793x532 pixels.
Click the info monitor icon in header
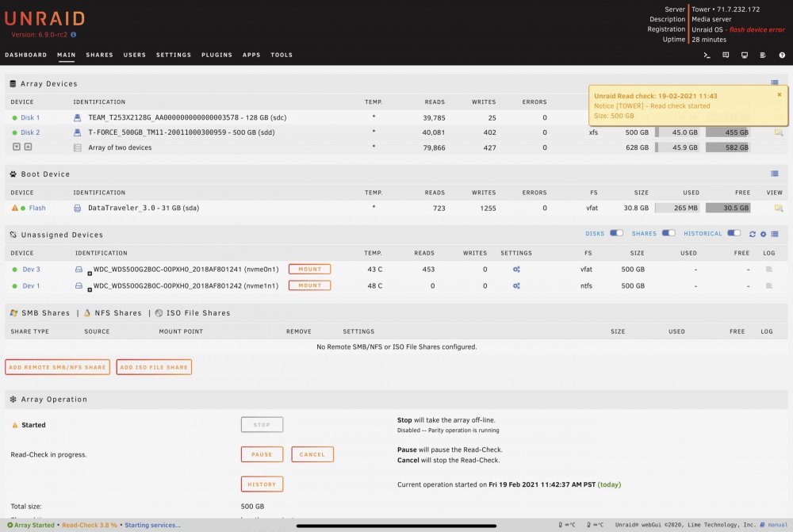click(x=745, y=55)
